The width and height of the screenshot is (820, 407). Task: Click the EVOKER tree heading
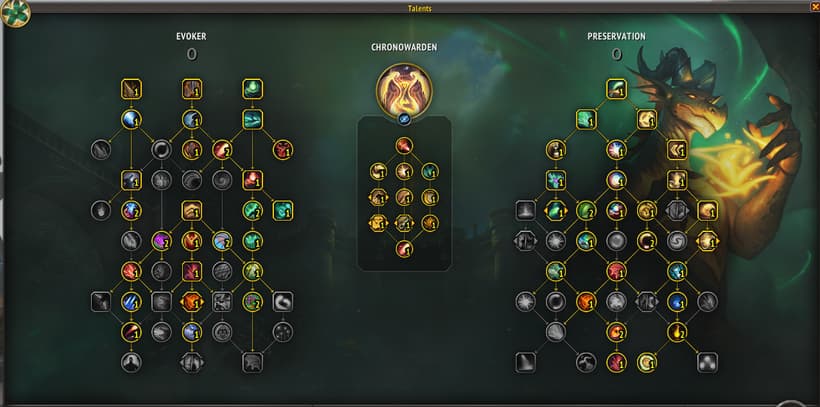point(191,37)
